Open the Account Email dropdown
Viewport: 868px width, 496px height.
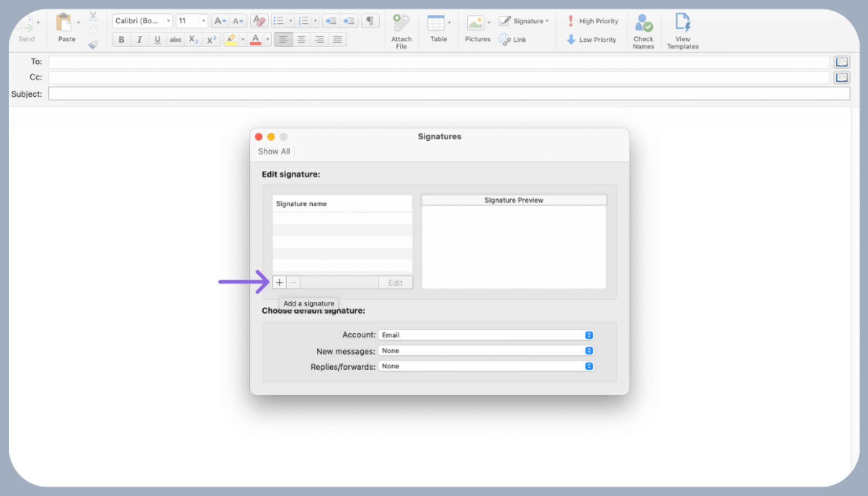486,335
